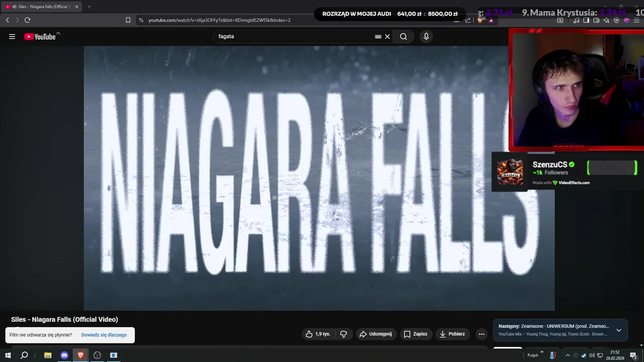Screen dimensions: 644x362
Task: Download video with Pobierz button
Action: (452, 334)
